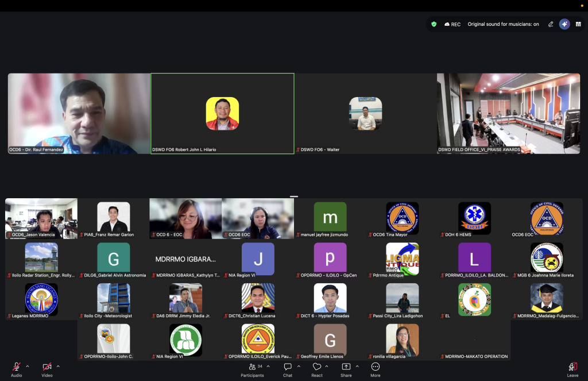This screenshot has height=381, width=588.
Task: Open the Participants panel
Action: coord(253,370)
